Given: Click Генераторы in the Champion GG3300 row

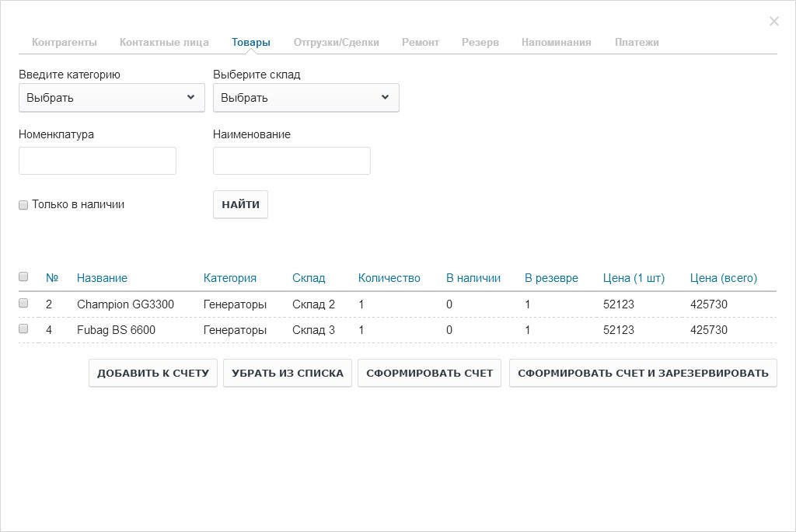Looking at the screenshot, I should (x=235, y=304).
